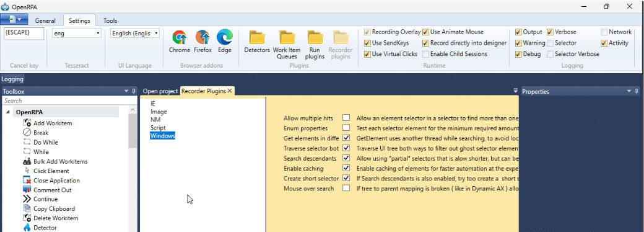Open the UI Language dropdown
644x232 pixels.
coord(156,33)
